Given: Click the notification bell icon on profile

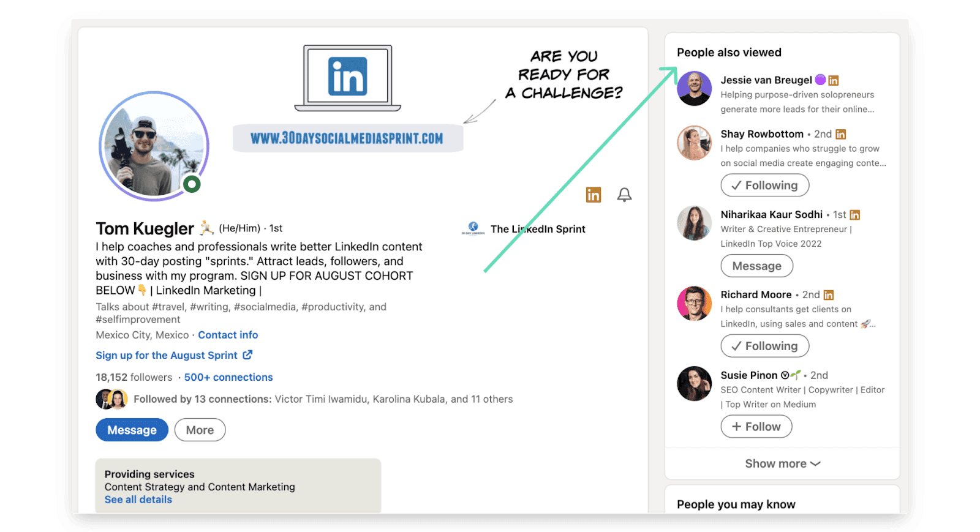Looking at the screenshot, I should point(624,195).
